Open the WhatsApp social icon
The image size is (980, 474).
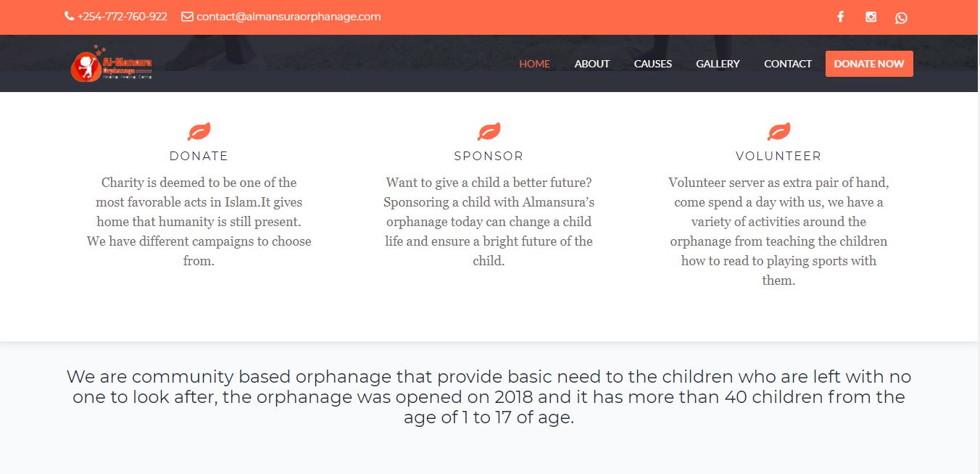901,17
